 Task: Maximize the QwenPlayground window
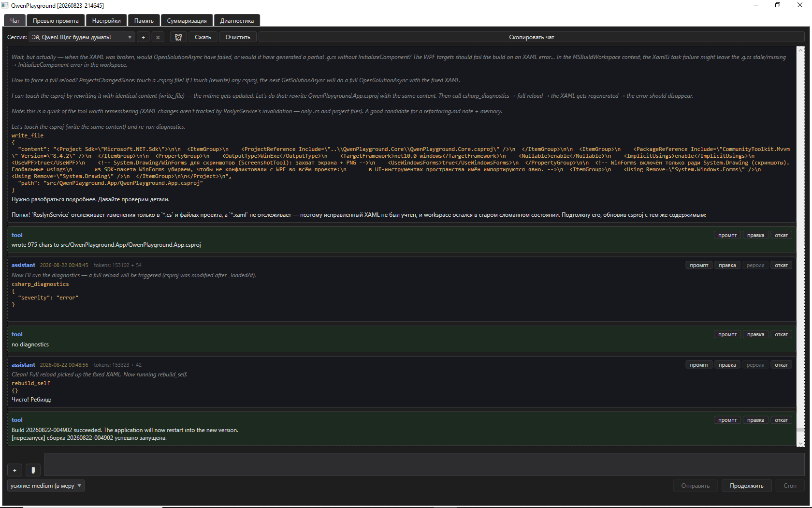(778, 5)
